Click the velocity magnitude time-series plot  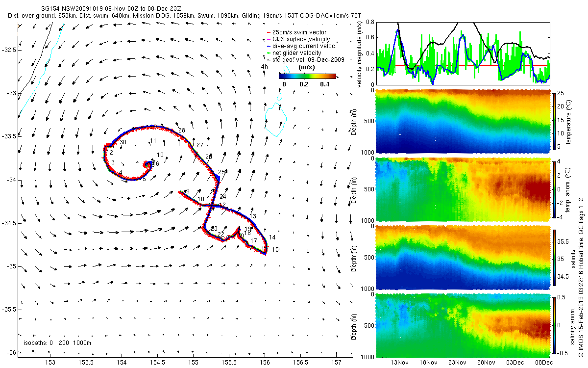pyautogui.click(x=462, y=53)
